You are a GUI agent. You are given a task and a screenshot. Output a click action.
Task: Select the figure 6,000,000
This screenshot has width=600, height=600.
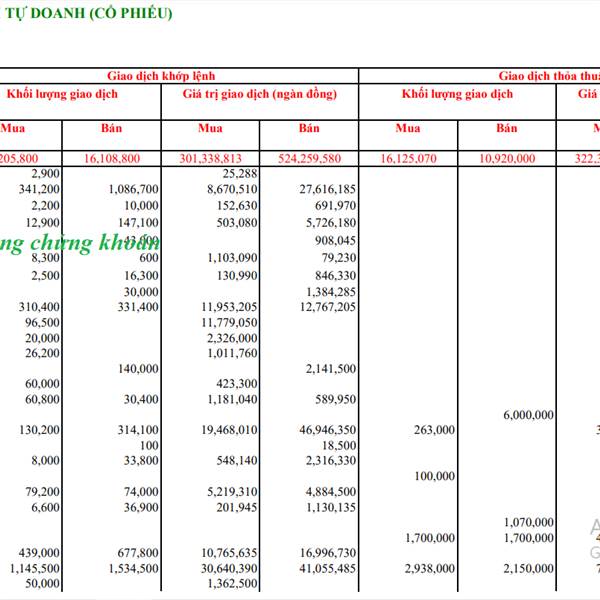[x=528, y=415]
